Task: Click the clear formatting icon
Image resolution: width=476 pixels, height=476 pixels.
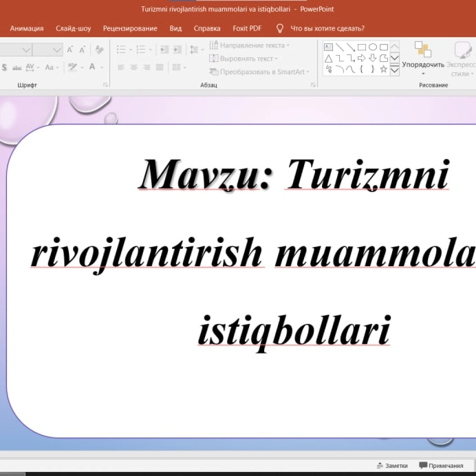Action: (100, 50)
